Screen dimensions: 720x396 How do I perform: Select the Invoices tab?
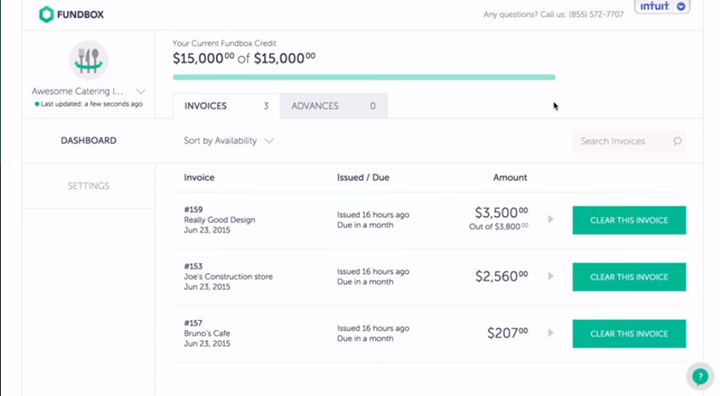pyautogui.click(x=226, y=106)
